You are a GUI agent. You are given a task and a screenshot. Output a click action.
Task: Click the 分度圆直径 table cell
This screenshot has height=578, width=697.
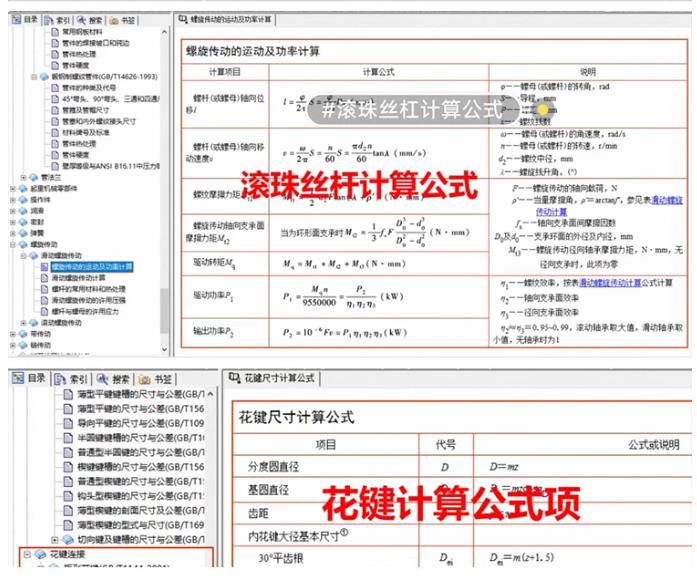tap(325, 467)
